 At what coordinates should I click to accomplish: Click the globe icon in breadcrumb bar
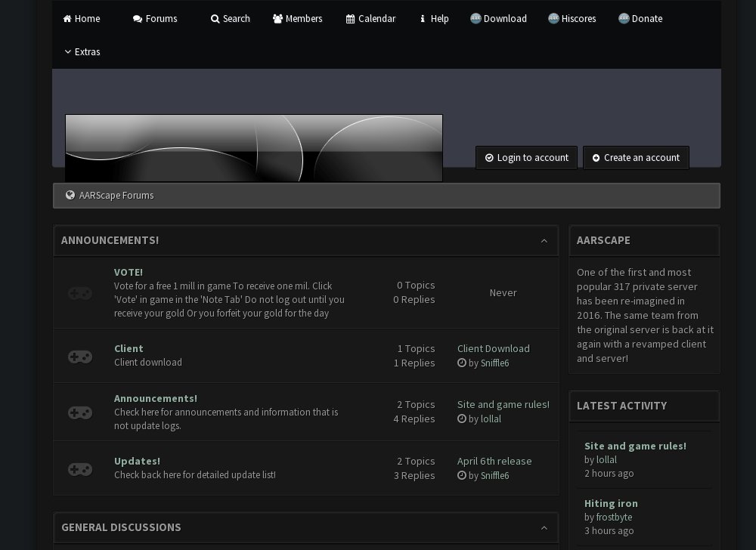(x=70, y=195)
